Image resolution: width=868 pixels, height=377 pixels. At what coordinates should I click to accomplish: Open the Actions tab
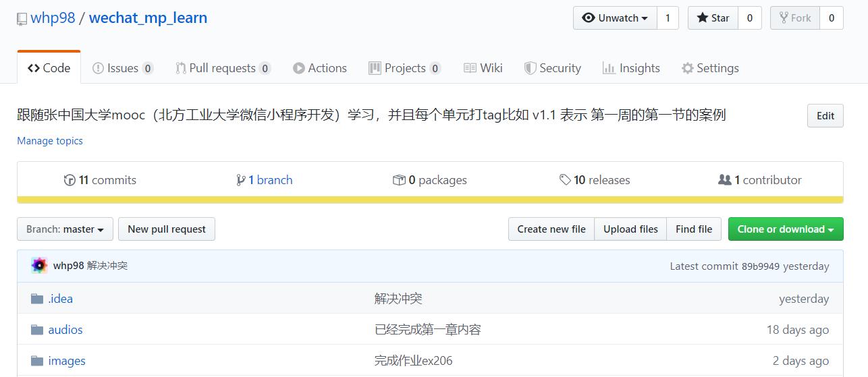[320, 68]
